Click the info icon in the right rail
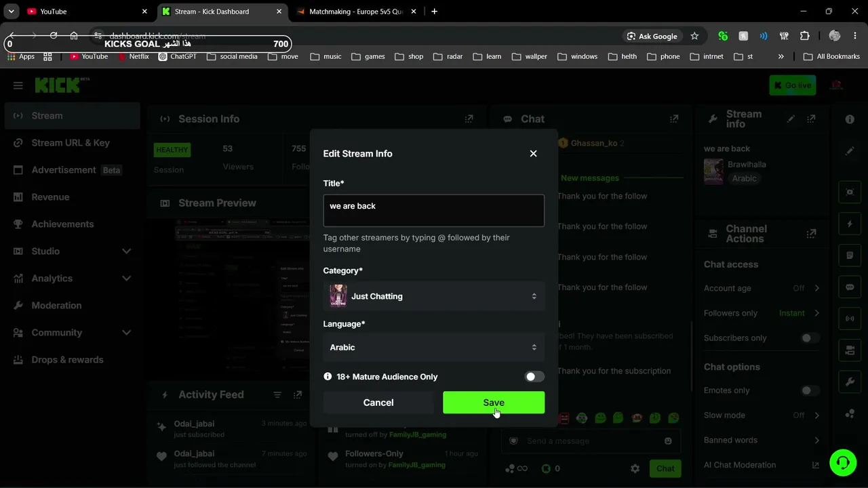 click(850, 119)
